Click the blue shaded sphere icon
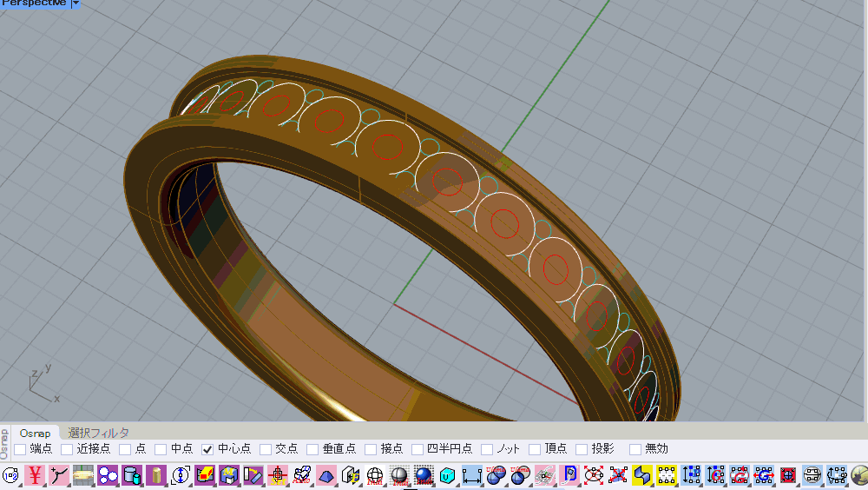 click(x=424, y=475)
